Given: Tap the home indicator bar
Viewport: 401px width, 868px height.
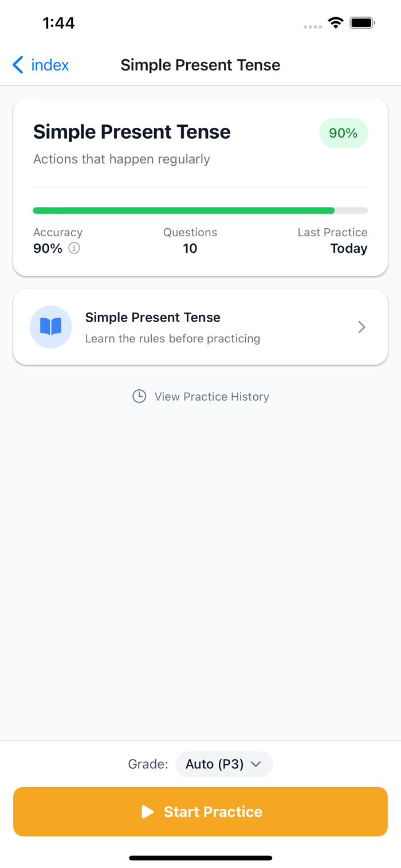Looking at the screenshot, I should (200, 858).
